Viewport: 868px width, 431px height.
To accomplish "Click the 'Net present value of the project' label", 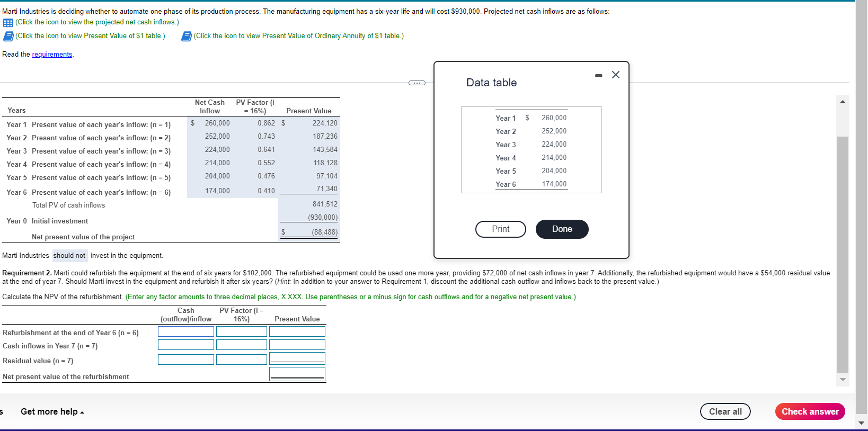I will click(x=83, y=237).
